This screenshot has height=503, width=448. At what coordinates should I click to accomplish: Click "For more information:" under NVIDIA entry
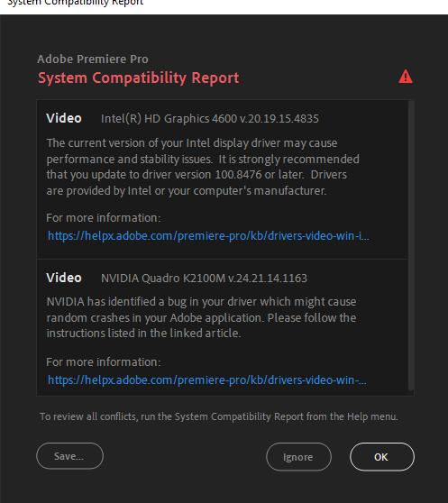coord(104,362)
